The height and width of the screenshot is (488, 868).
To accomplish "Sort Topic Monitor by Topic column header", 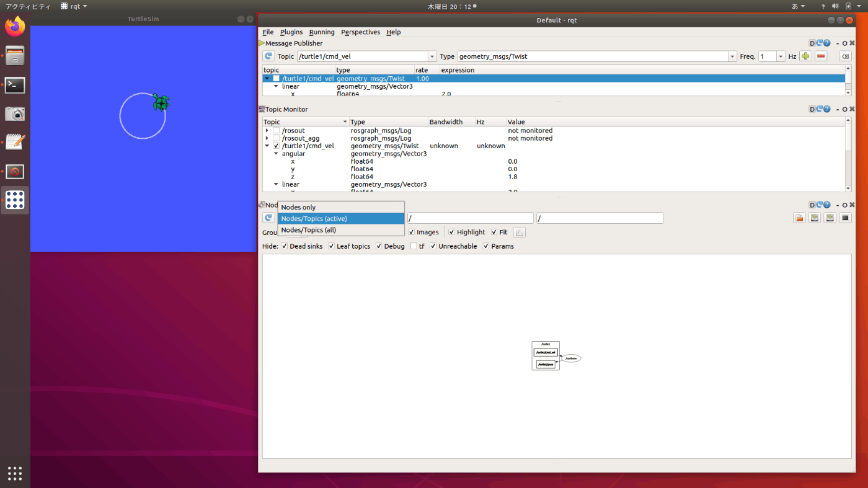I will click(306, 122).
